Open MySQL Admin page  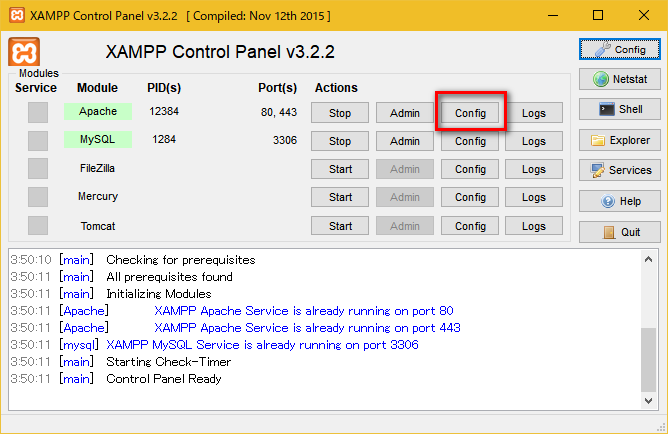point(405,141)
